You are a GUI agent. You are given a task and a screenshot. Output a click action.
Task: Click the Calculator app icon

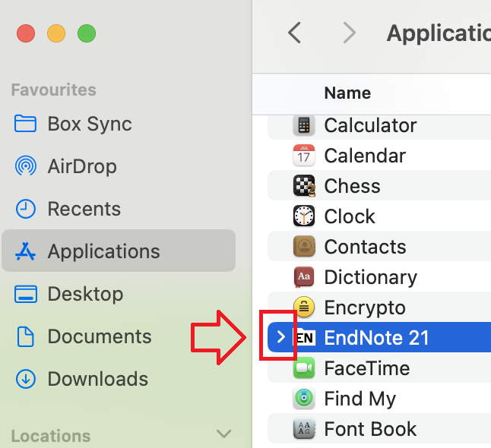(x=304, y=125)
